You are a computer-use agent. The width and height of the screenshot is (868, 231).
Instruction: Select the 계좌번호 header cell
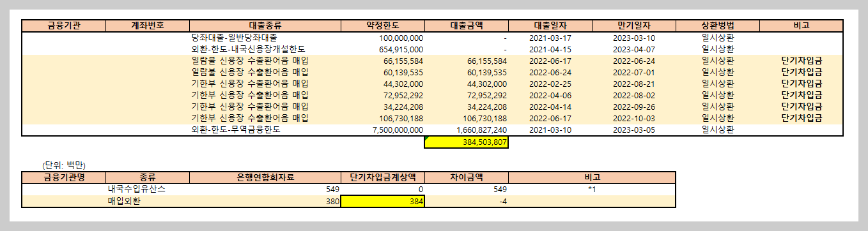tap(148, 26)
